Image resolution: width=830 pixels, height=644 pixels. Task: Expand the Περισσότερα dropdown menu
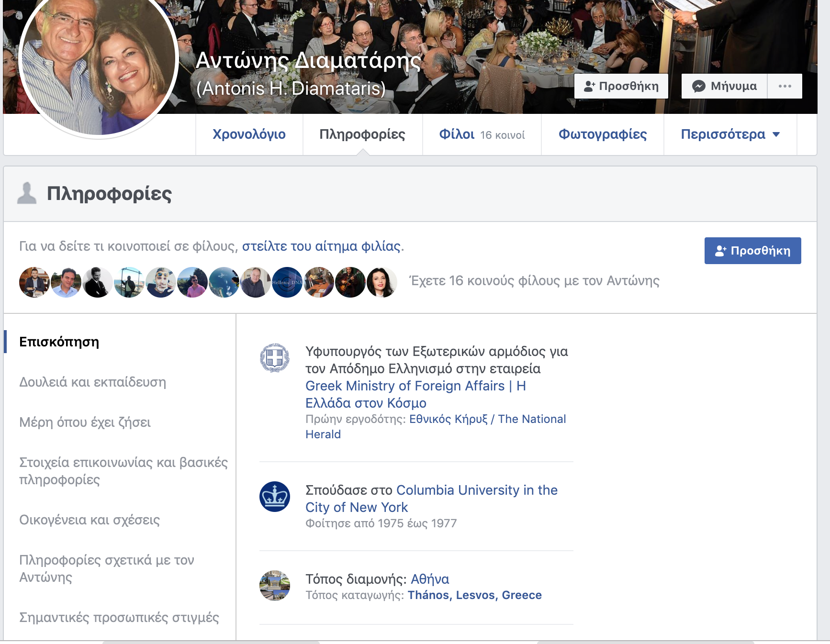point(730,134)
